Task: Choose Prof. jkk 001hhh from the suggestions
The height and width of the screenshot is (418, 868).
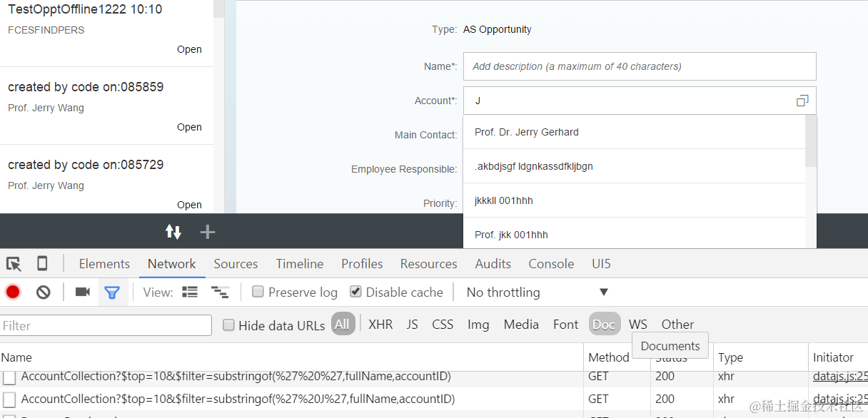Action: click(511, 235)
